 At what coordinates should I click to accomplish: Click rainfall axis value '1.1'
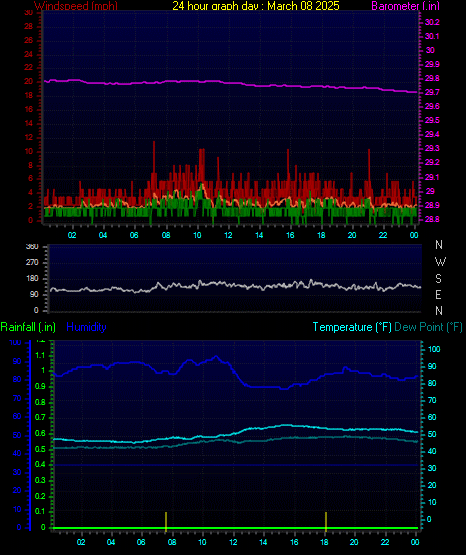point(40,355)
